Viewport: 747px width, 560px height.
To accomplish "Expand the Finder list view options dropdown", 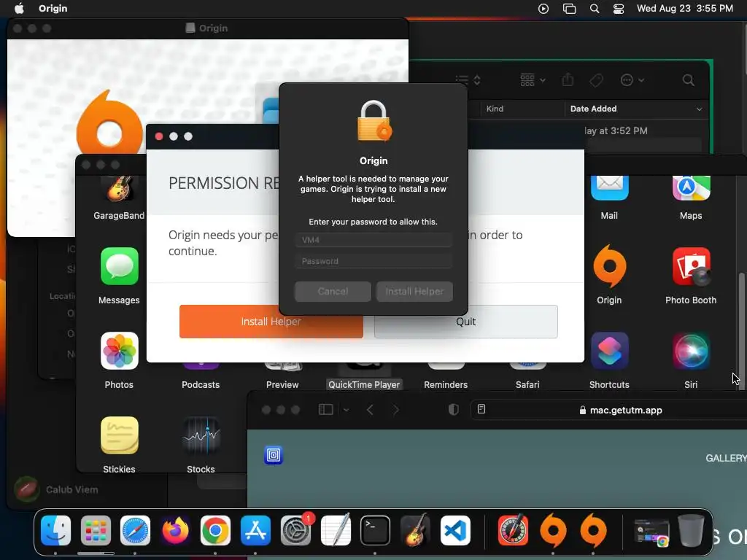I will pos(468,80).
